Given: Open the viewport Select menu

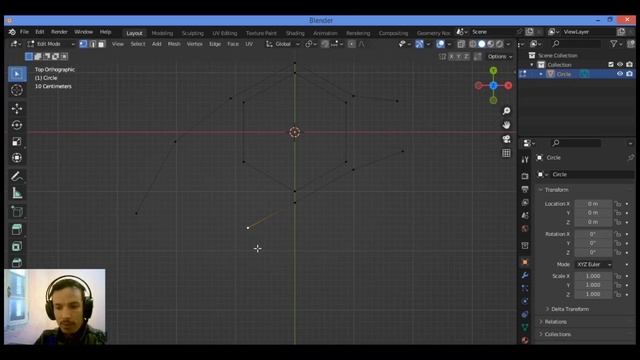Looking at the screenshot, I should (138, 44).
